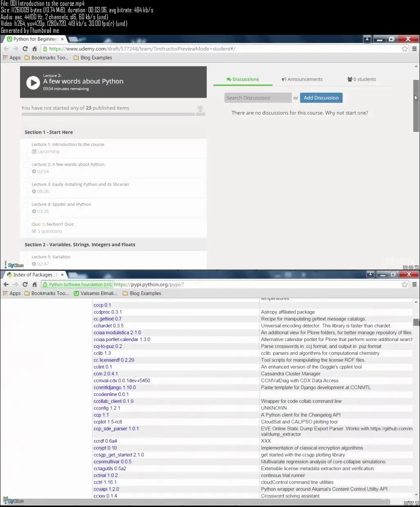Open Blog Examples folder in PyPI window

pyautogui.click(x=142, y=293)
